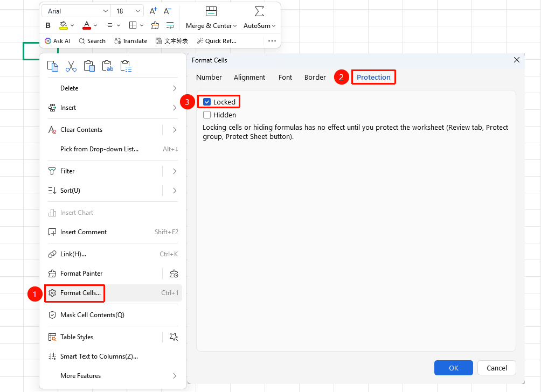Select the Protection tab
This screenshot has width=541, height=392.
(373, 77)
